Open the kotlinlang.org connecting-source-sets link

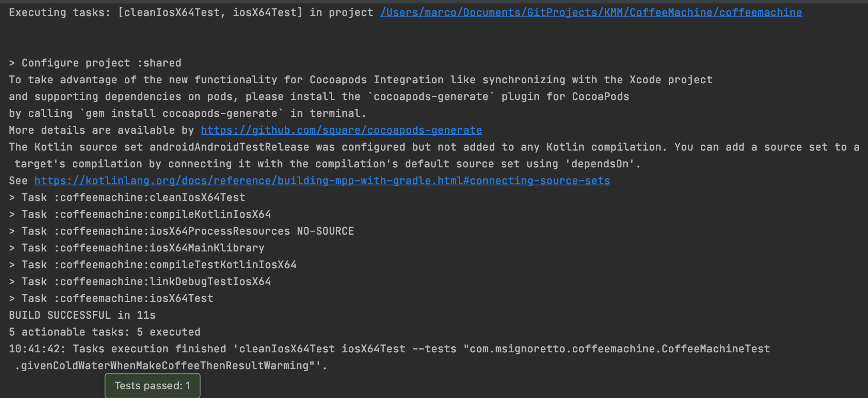322,180
